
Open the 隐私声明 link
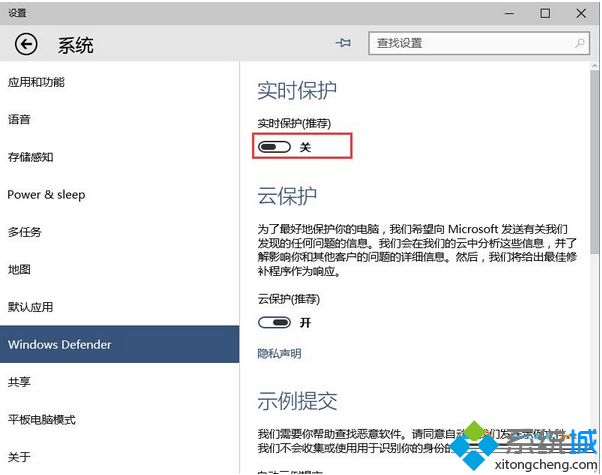(x=279, y=353)
